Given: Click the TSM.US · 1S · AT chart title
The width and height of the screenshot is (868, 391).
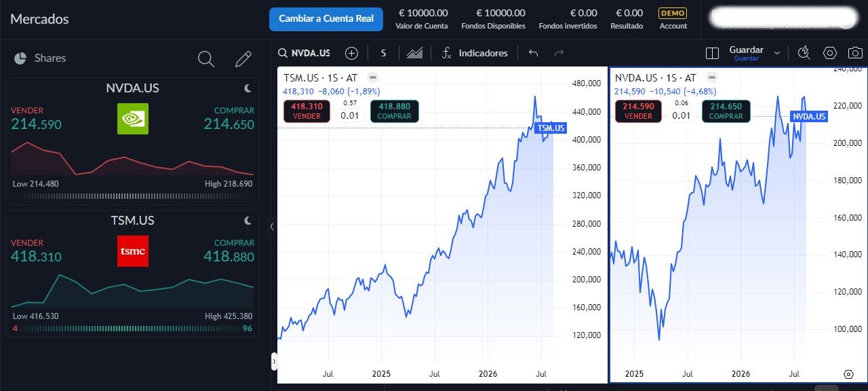Looking at the screenshot, I should point(320,77).
